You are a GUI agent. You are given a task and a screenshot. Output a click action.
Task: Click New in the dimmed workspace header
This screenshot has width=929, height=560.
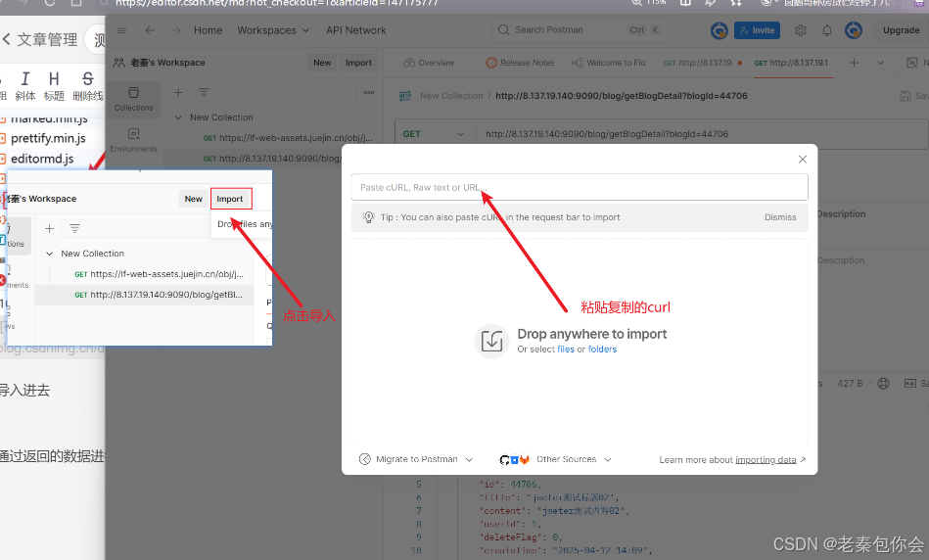pyautogui.click(x=322, y=63)
